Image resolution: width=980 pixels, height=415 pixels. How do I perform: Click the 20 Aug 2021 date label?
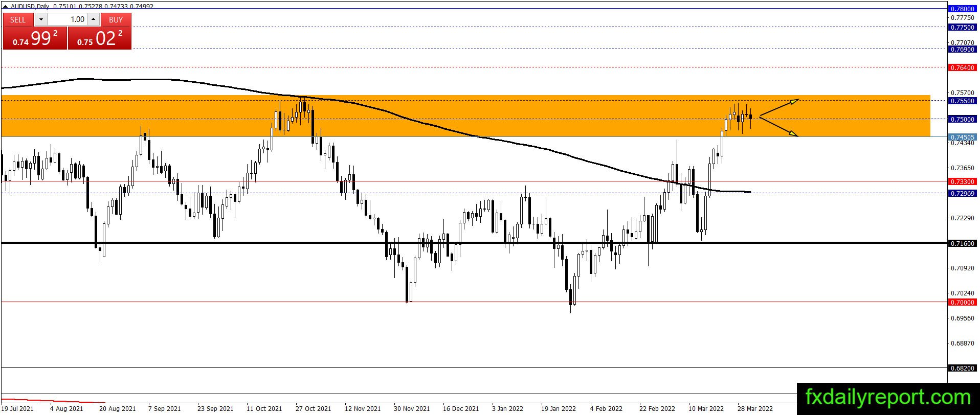click(x=118, y=408)
